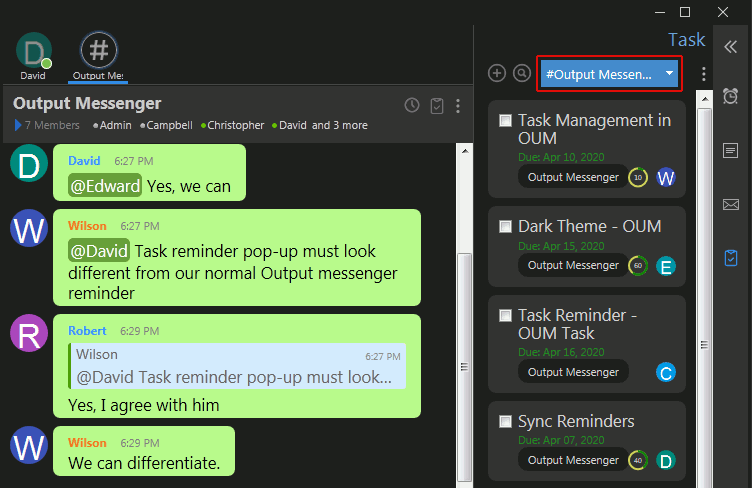Click the 'Yes, I agree with him' text
The width and height of the screenshot is (752, 488).
point(143,405)
